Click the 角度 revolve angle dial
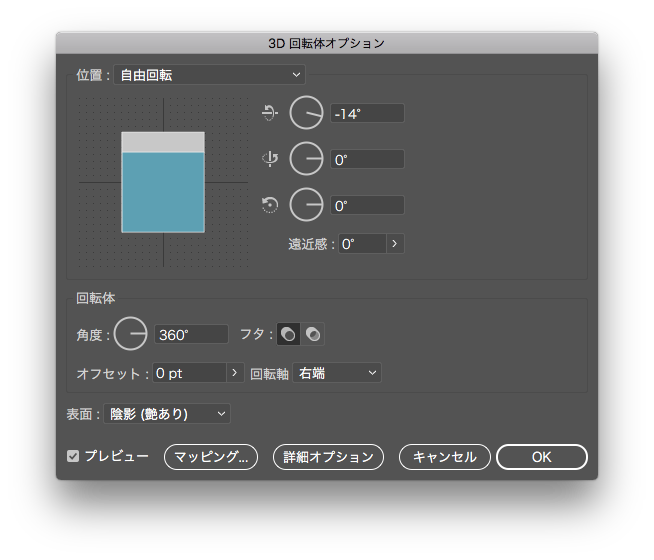Viewport: 654px width, 560px height. pos(131,334)
